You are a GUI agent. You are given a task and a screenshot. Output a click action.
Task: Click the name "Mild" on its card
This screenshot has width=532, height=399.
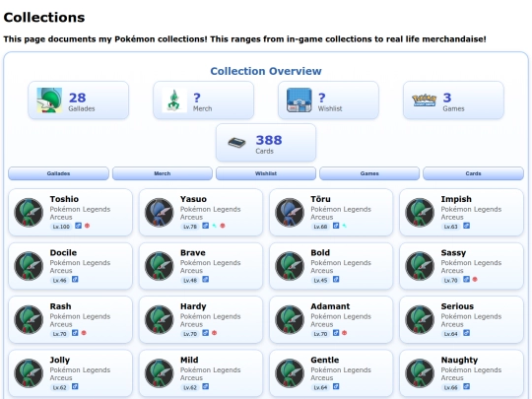tap(189, 360)
